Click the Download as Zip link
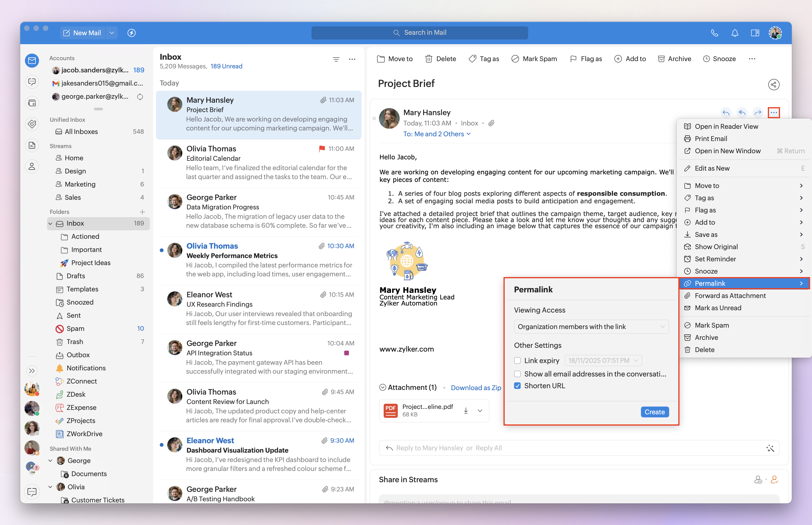The height and width of the screenshot is (525, 812). (476, 388)
